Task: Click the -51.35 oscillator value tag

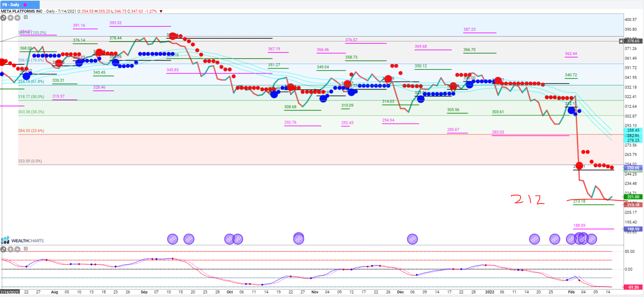Action: tap(633, 287)
